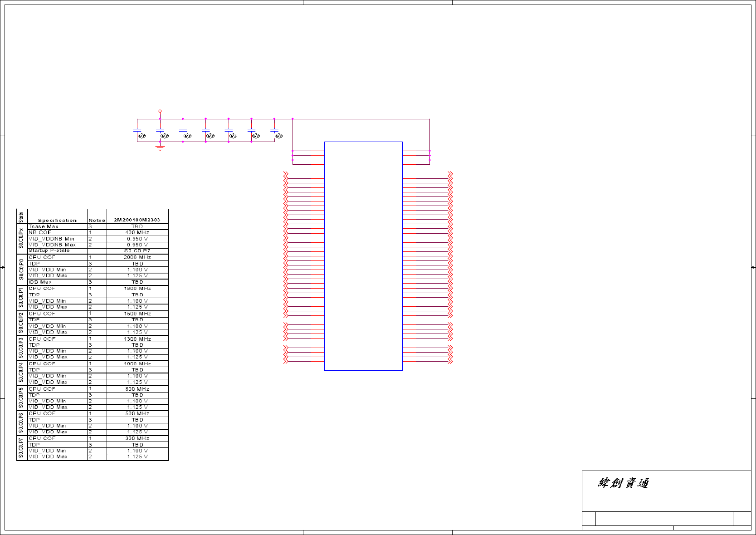Click the 400 MHz value
Viewport: 756px width, 535px height.
coord(137,232)
